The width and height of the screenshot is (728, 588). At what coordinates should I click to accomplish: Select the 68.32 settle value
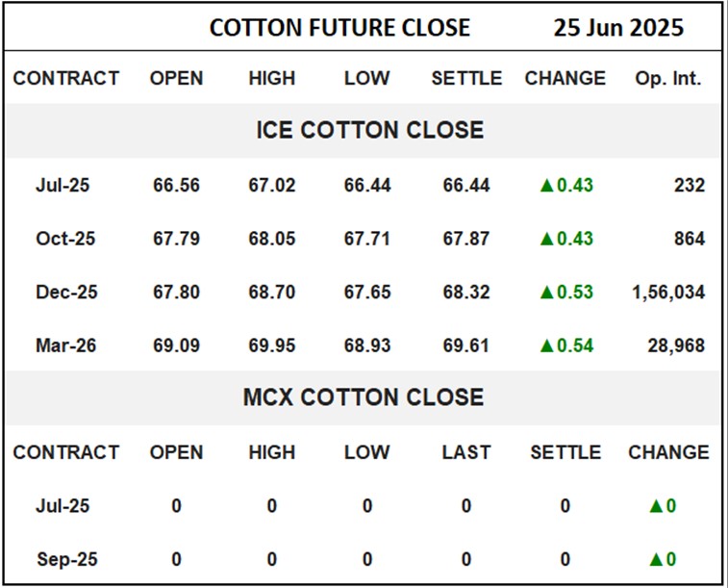[x=466, y=292]
